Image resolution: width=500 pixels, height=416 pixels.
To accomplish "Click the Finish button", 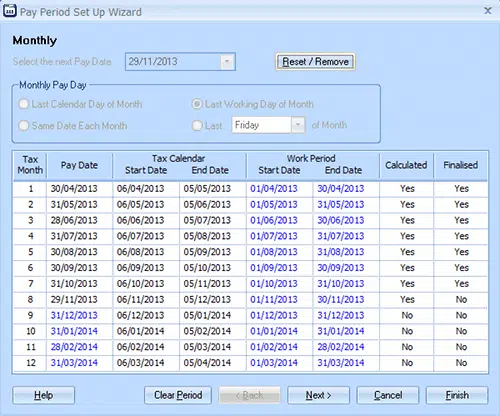I will 457,395.
